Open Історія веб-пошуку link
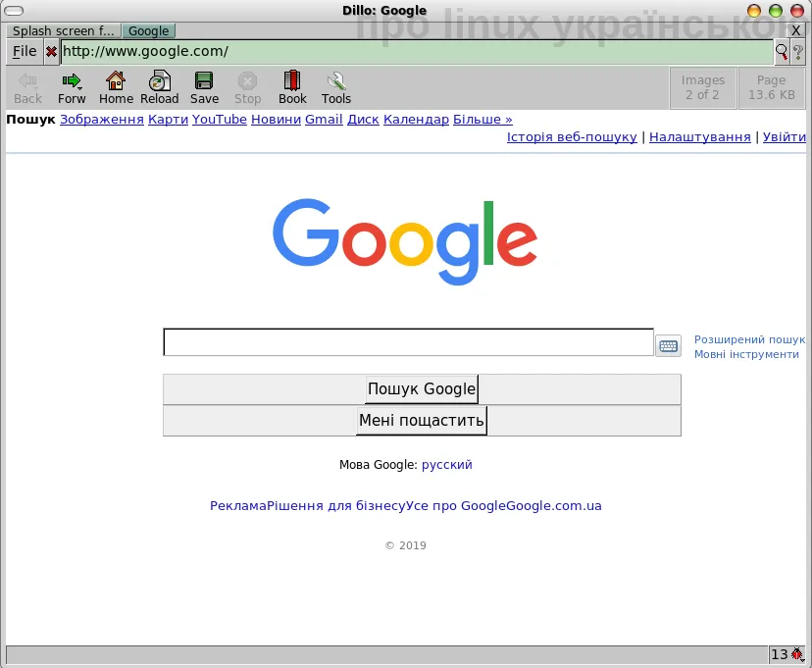The height and width of the screenshot is (668, 812). point(572,137)
